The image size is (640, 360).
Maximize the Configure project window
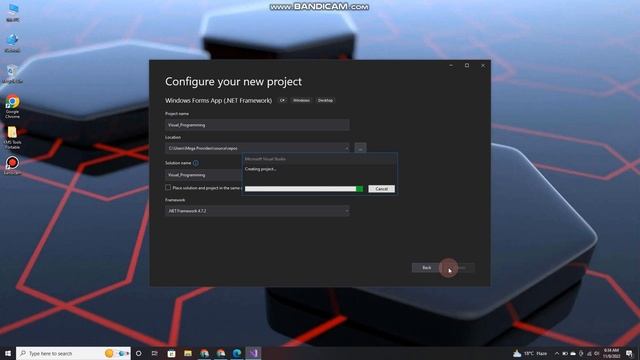[467, 65]
